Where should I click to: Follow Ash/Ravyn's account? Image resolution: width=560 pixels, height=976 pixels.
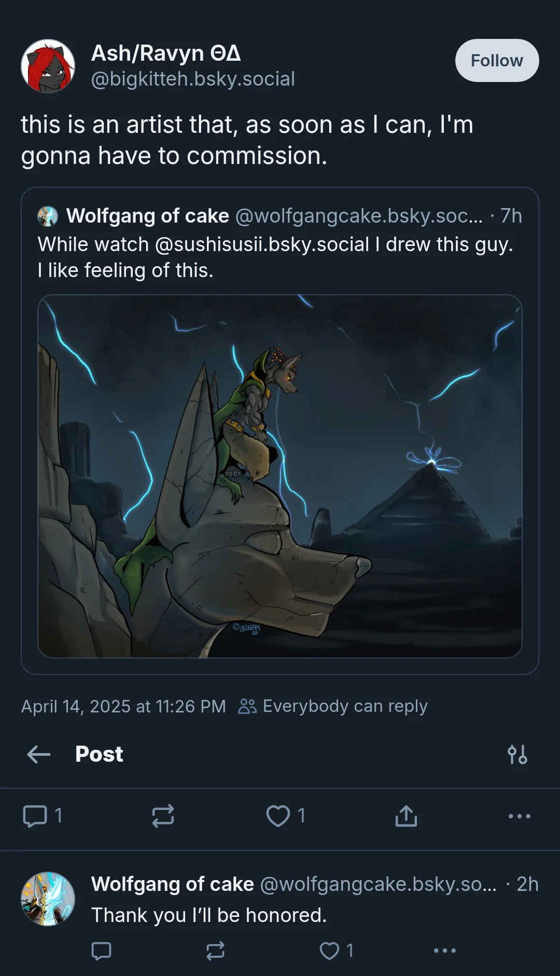[x=497, y=60]
